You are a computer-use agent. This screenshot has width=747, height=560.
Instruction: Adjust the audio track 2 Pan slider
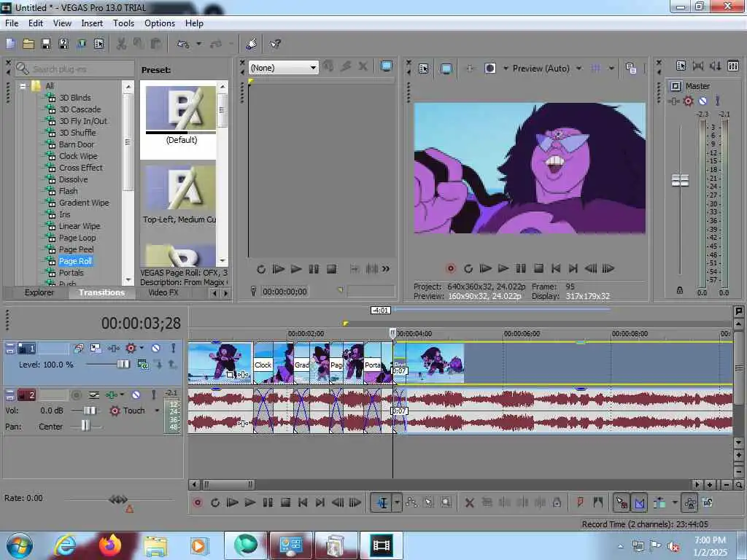(x=85, y=426)
